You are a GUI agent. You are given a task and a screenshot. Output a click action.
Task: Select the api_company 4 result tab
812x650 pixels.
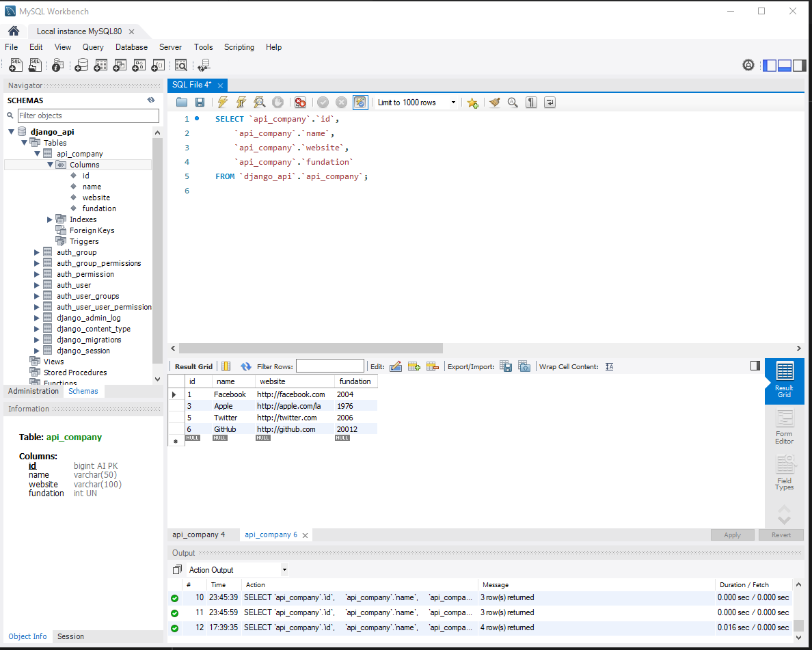point(199,534)
